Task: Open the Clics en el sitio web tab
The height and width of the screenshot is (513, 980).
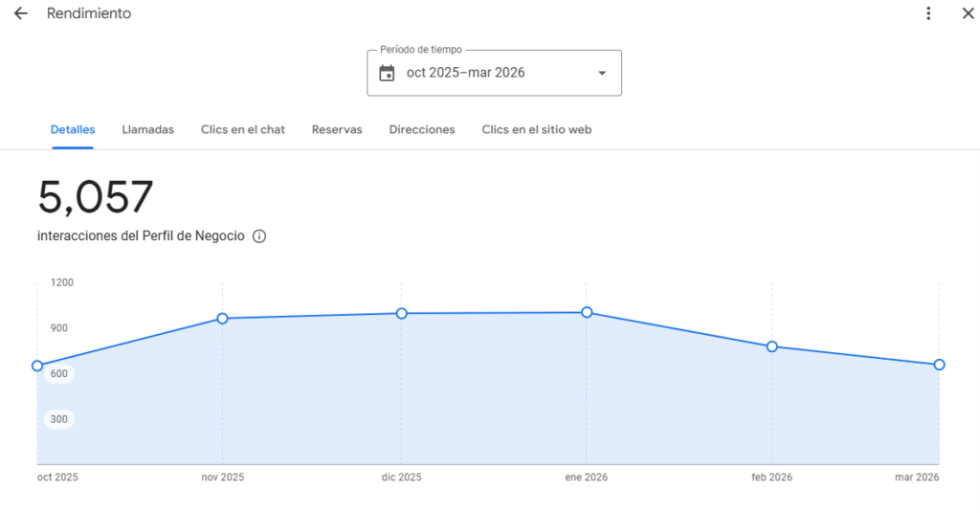Action: [x=537, y=129]
